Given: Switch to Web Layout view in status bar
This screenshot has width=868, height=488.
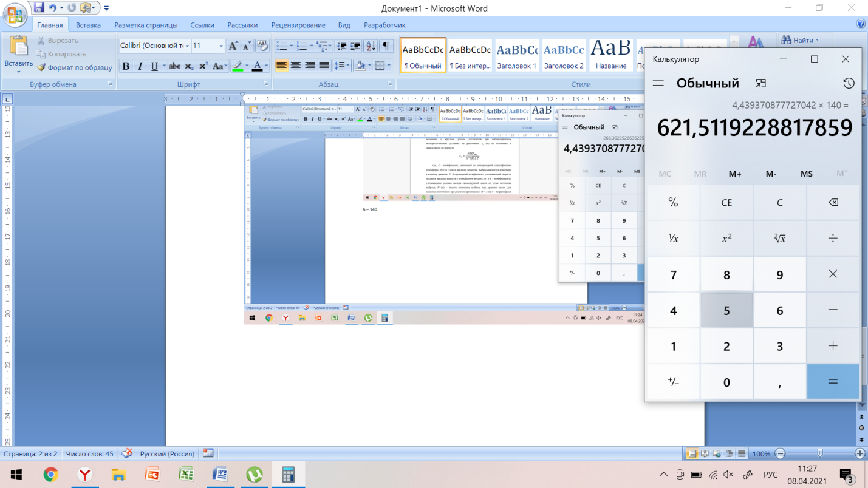Looking at the screenshot, I should (716, 453).
